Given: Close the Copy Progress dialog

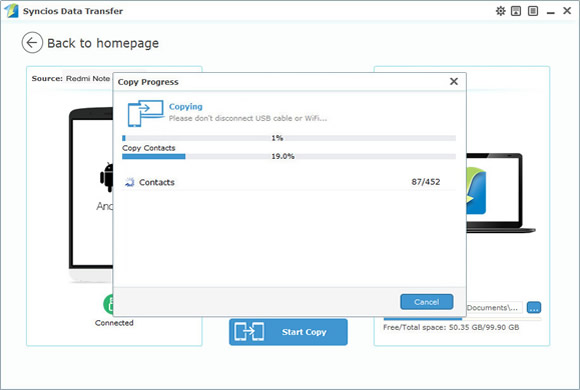Looking at the screenshot, I should point(454,81).
